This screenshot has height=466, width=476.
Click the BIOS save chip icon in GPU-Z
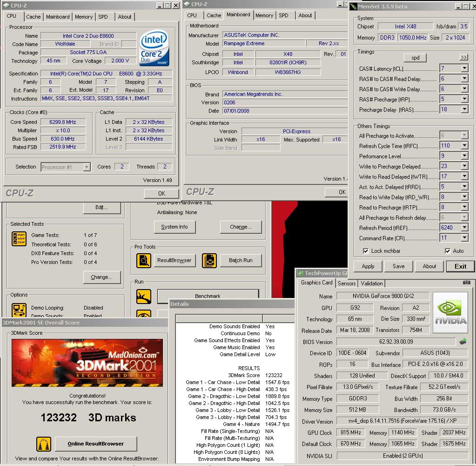pyautogui.click(x=463, y=341)
